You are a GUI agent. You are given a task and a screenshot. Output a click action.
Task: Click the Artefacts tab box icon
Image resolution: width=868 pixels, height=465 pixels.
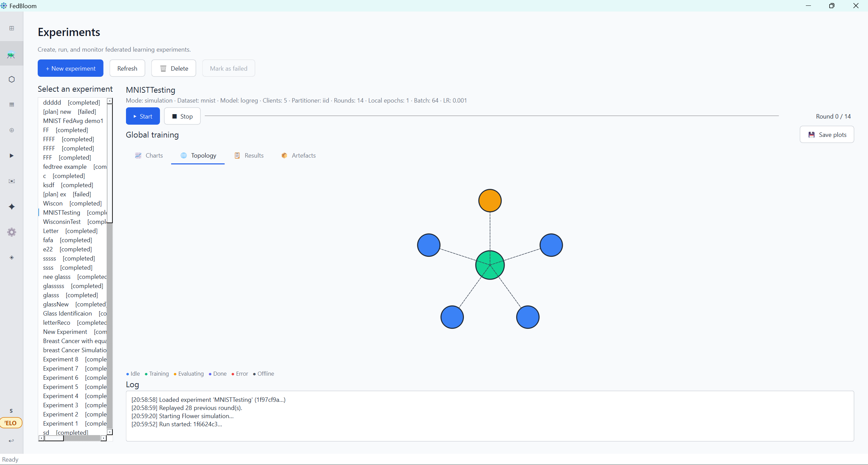(x=284, y=155)
